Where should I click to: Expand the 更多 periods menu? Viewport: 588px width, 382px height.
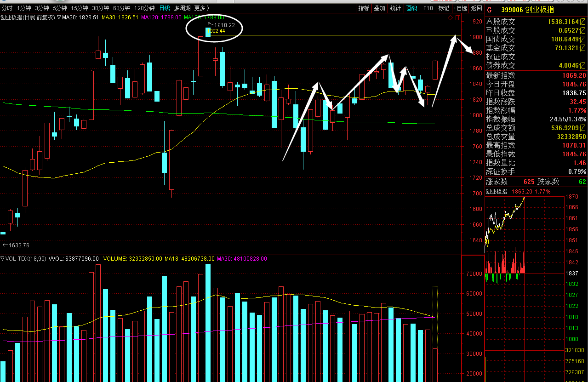pyautogui.click(x=201, y=8)
